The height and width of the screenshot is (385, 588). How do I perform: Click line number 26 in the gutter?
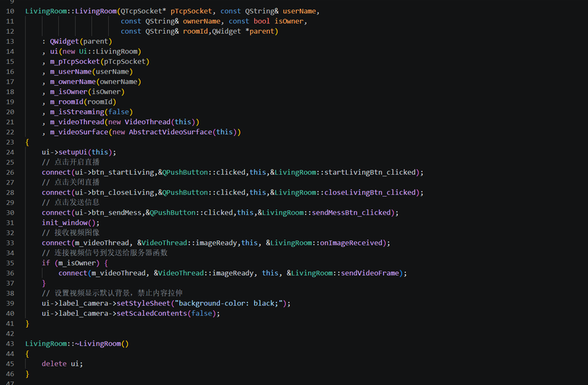[10, 173]
